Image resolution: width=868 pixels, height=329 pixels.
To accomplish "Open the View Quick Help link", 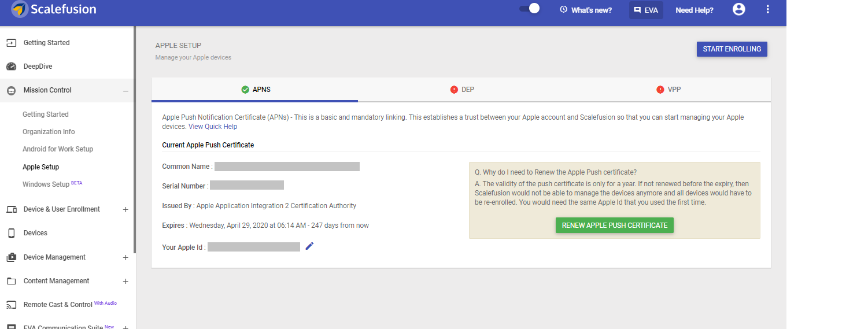I will coord(213,127).
